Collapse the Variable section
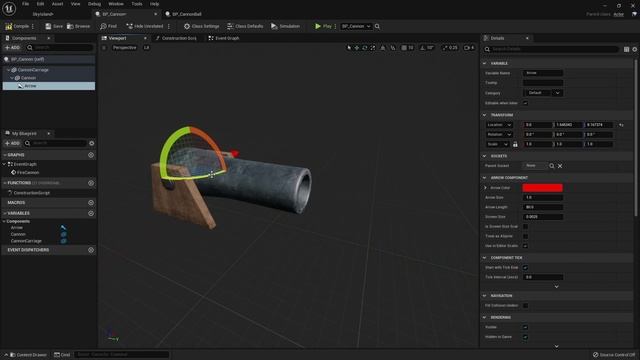This screenshot has width=640, height=360. pyautogui.click(x=484, y=64)
